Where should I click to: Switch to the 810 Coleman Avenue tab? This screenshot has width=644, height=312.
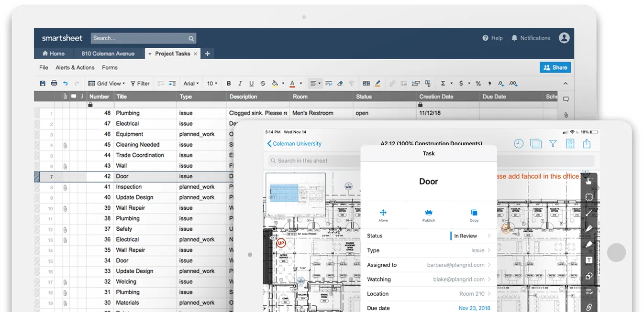coord(108,54)
